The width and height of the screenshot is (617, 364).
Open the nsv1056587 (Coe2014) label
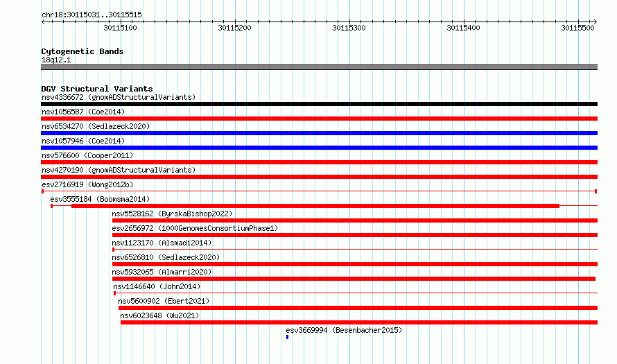tap(83, 112)
